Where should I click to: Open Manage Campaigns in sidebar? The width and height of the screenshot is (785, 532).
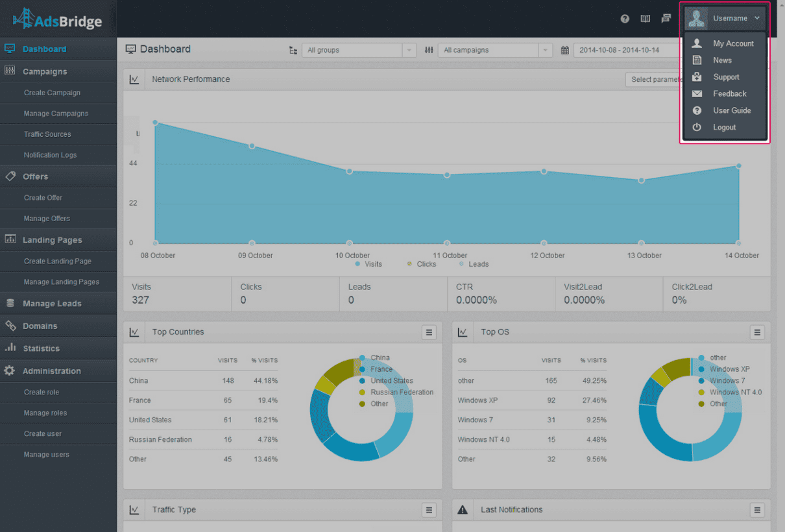coord(56,114)
